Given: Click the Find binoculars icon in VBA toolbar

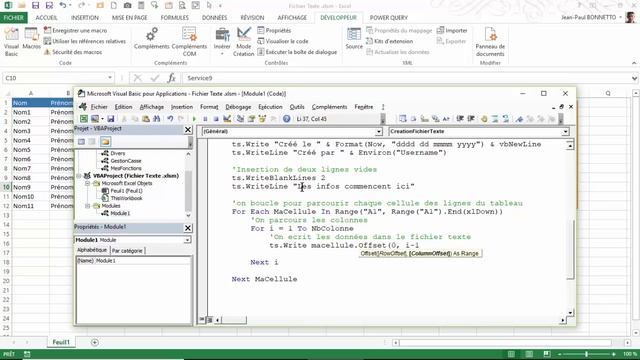Looking at the screenshot, I should [x=157, y=119].
